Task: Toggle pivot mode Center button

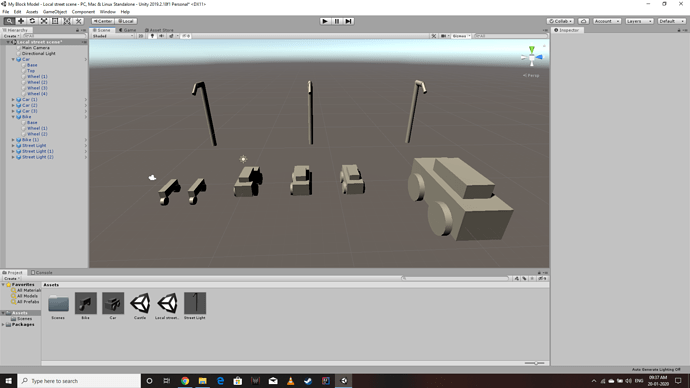Action: 102,21
